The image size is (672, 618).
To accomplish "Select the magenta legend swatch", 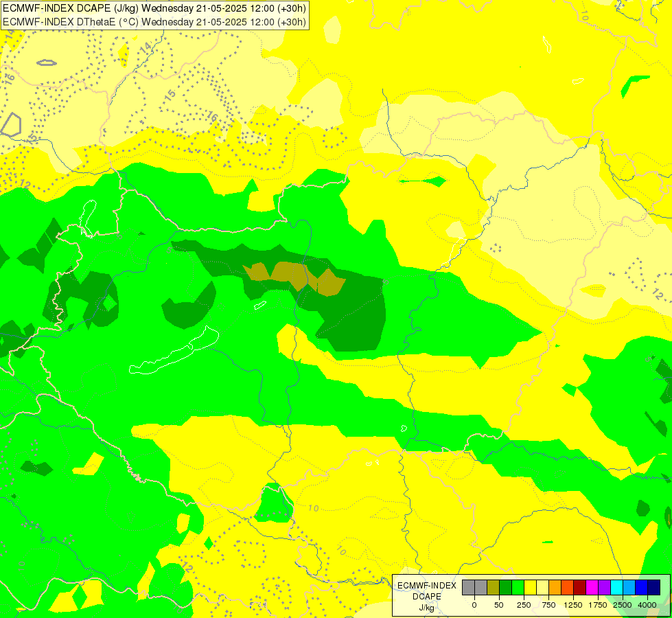I will tap(592, 587).
